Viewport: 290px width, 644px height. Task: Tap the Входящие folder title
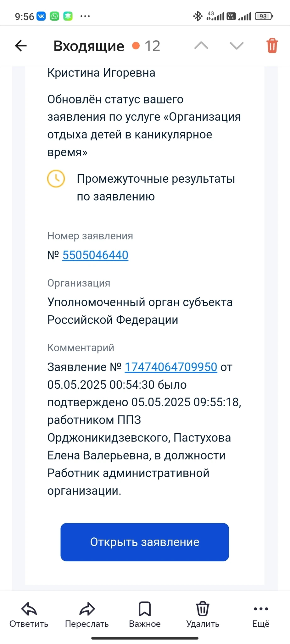(x=89, y=46)
